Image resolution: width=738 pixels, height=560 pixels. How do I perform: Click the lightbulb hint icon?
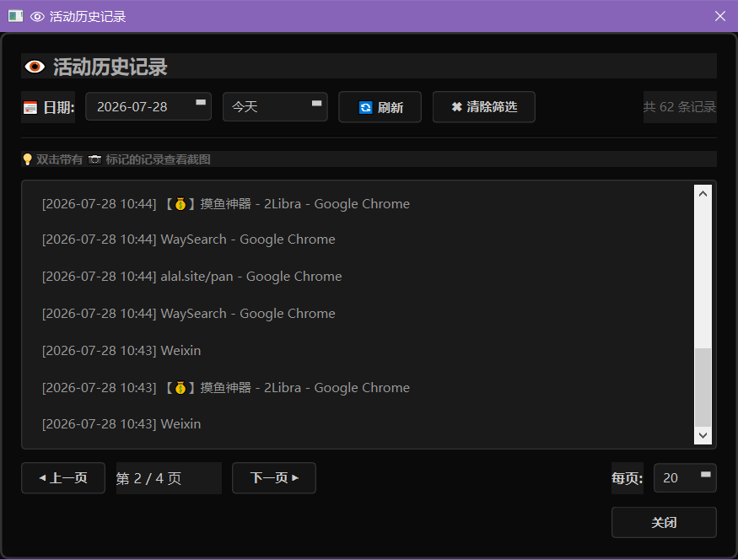pyautogui.click(x=28, y=159)
